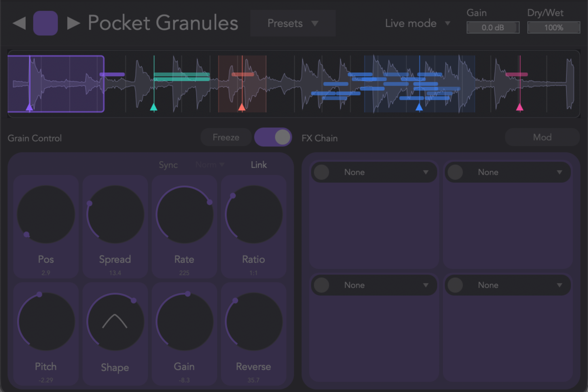Click the Dry/Wet 100% value field
Screen dimensions: 588x392
554,27
